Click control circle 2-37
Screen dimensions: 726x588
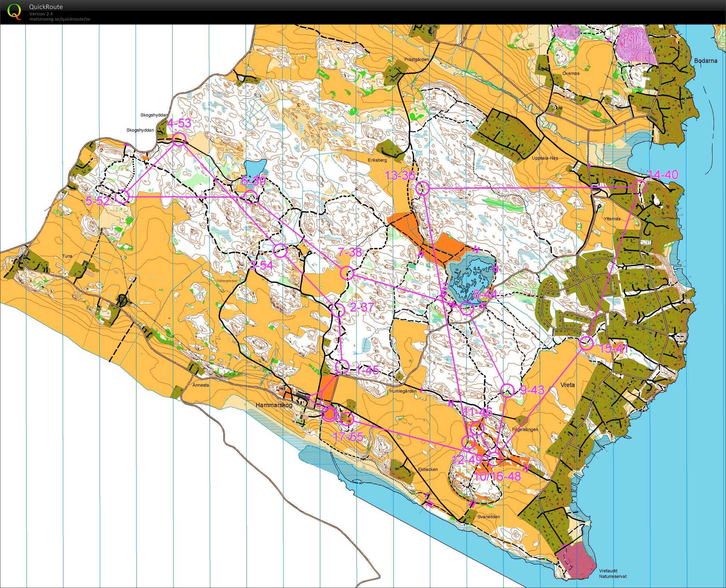338,310
